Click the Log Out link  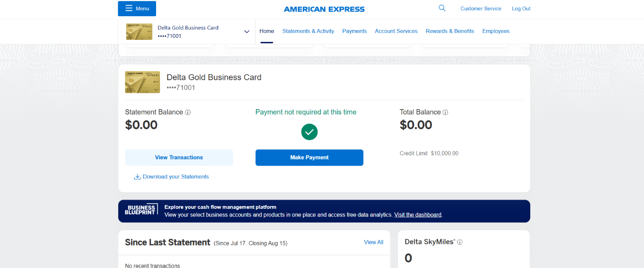click(x=521, y=8)
